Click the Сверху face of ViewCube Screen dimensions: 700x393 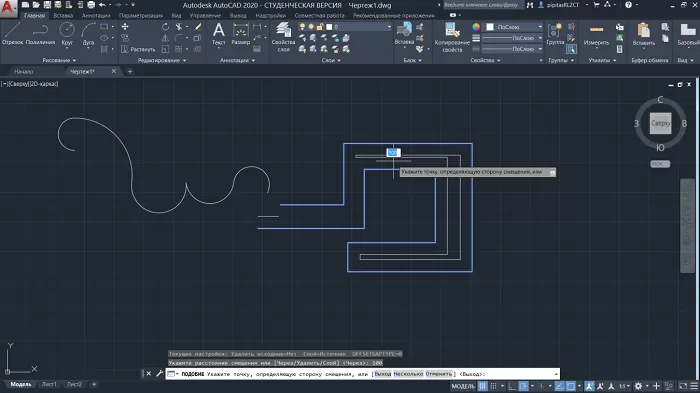pyautogui.click(x=660, y=123)
